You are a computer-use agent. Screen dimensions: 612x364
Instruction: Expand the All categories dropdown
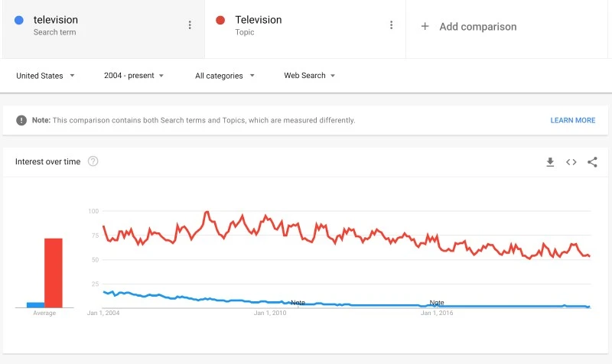point(225,76)
